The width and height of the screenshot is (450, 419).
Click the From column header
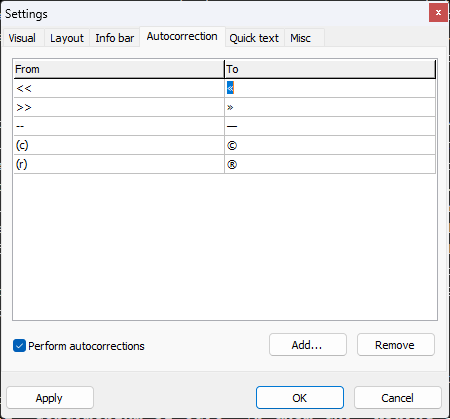coord(119,69)
